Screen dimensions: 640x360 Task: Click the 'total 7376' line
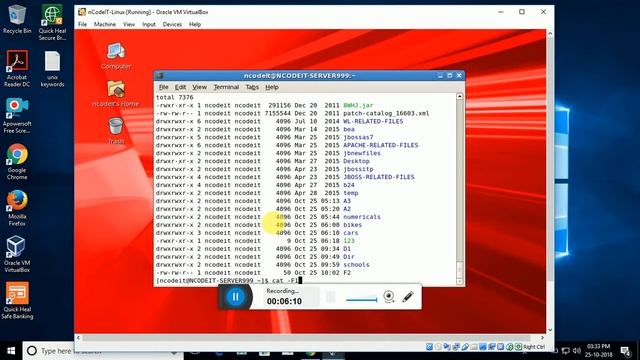click(x=175, y=98)
